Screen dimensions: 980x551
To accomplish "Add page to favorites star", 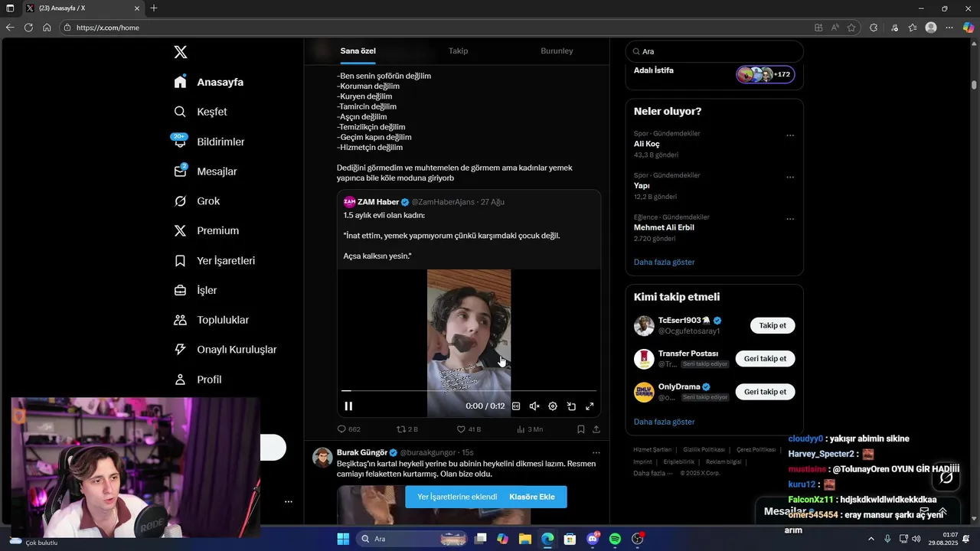I will 851,28.
